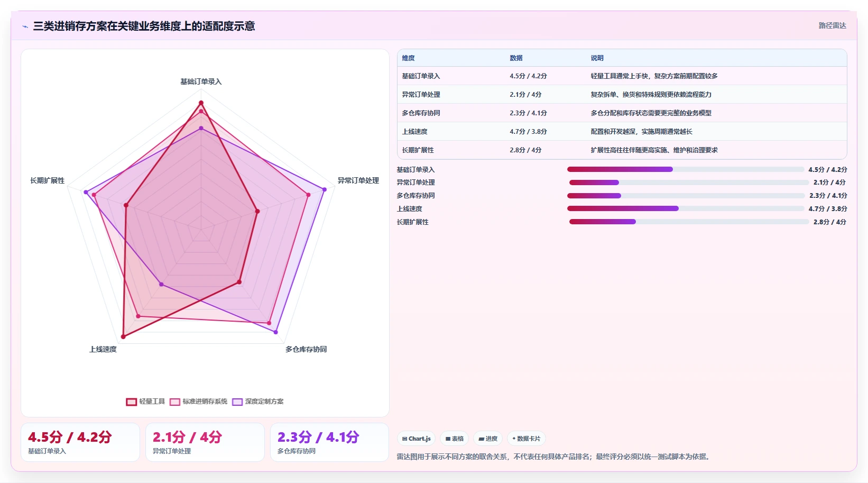
Task: Click the 上线速度 progress bar
Action: click(686, 208)
